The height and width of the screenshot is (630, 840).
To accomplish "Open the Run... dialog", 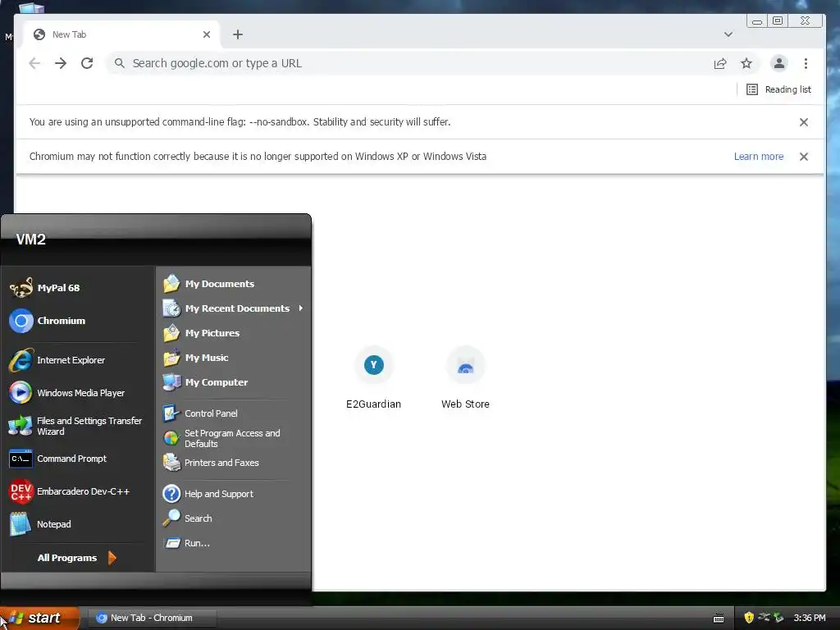I will 233,543.
